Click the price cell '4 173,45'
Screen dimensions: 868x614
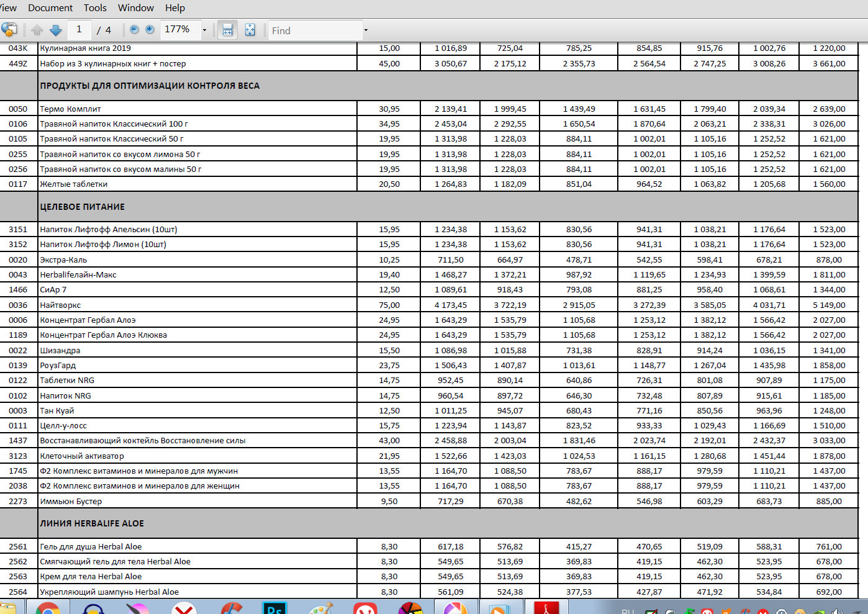451,305
